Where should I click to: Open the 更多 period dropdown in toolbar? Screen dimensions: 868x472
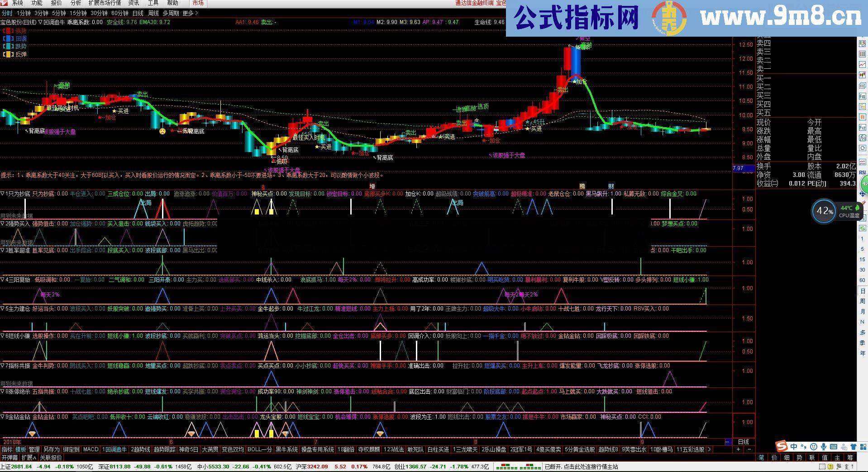(x=190, y=13)
